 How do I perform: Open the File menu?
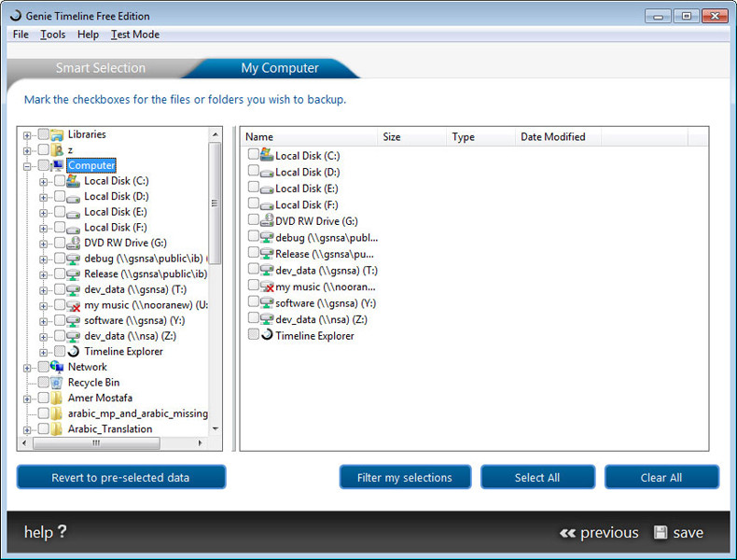pyautogui.click(x=21, y=35)
